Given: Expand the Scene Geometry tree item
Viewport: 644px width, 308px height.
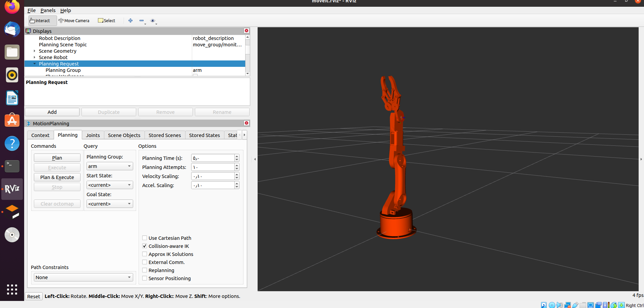Looking at the screenshot, I should pyautogui.click(x=35, y=51).
